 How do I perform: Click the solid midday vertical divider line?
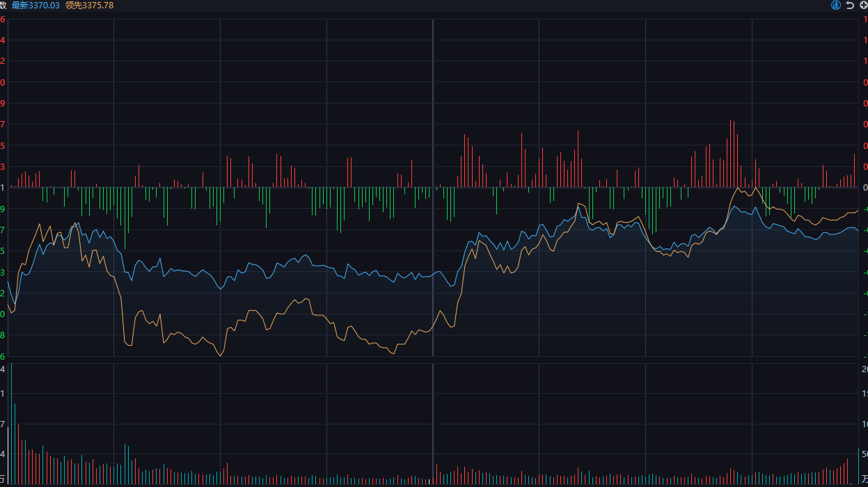pyautogui.click(x=433, y=209)
